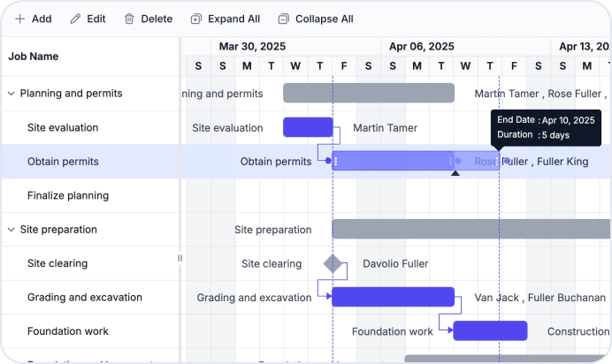Click the Site evaluation task bar
The height and width of the screenshot is (364, 612).
point(308,127)
